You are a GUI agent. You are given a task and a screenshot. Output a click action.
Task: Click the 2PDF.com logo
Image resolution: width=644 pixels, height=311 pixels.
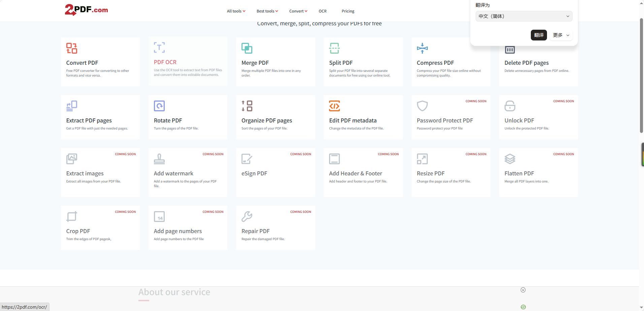[87, 10]
